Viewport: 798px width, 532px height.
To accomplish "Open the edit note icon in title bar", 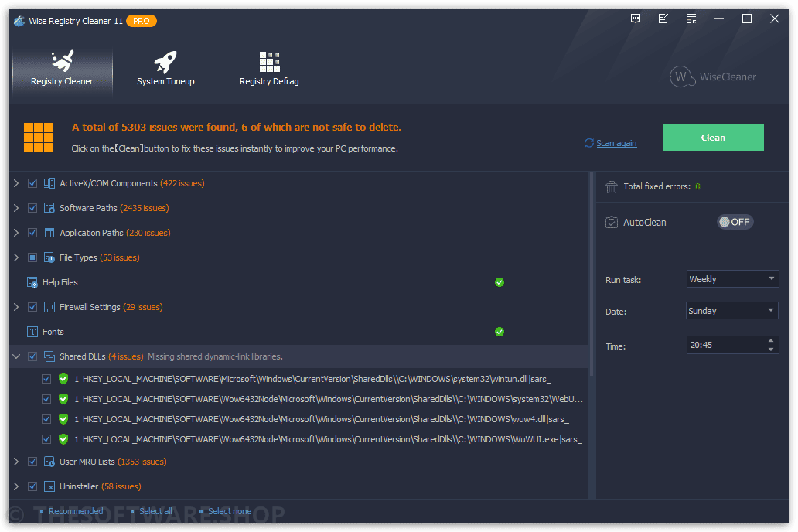I will [663, 19].
